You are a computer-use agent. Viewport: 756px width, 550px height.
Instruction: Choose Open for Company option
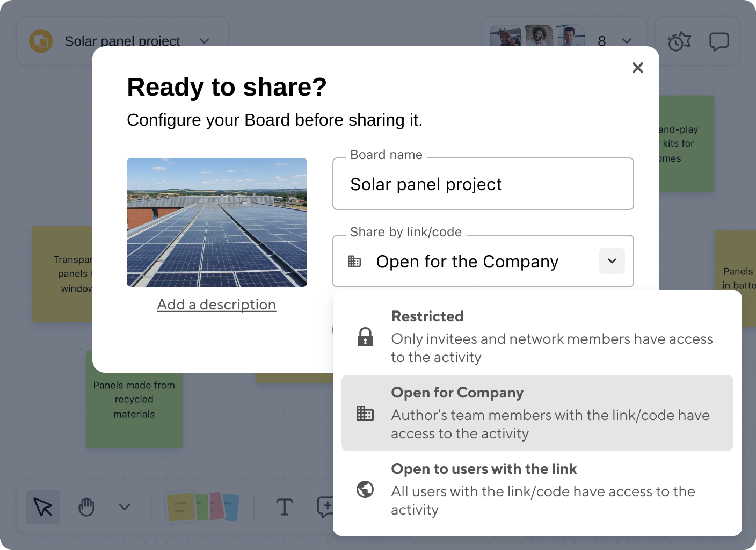point(537,412)
